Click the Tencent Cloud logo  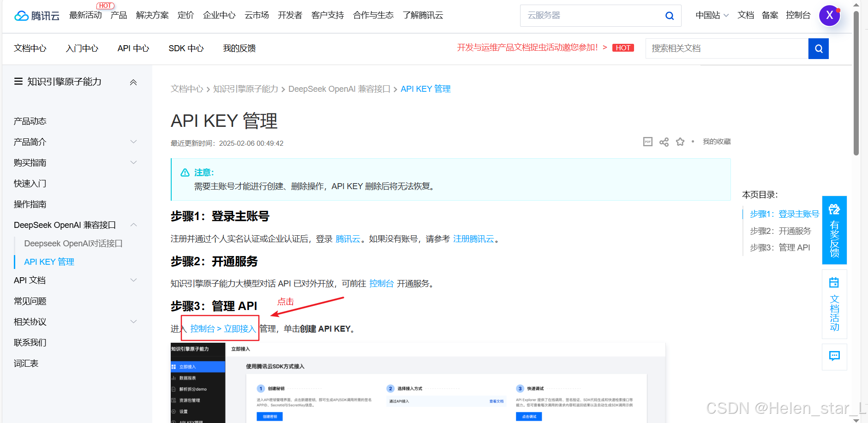point(37,16)
